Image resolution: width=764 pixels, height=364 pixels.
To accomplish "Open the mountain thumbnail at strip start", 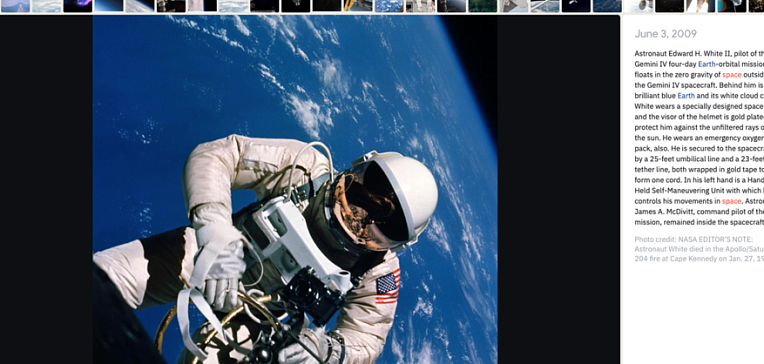I will (16, 6).
